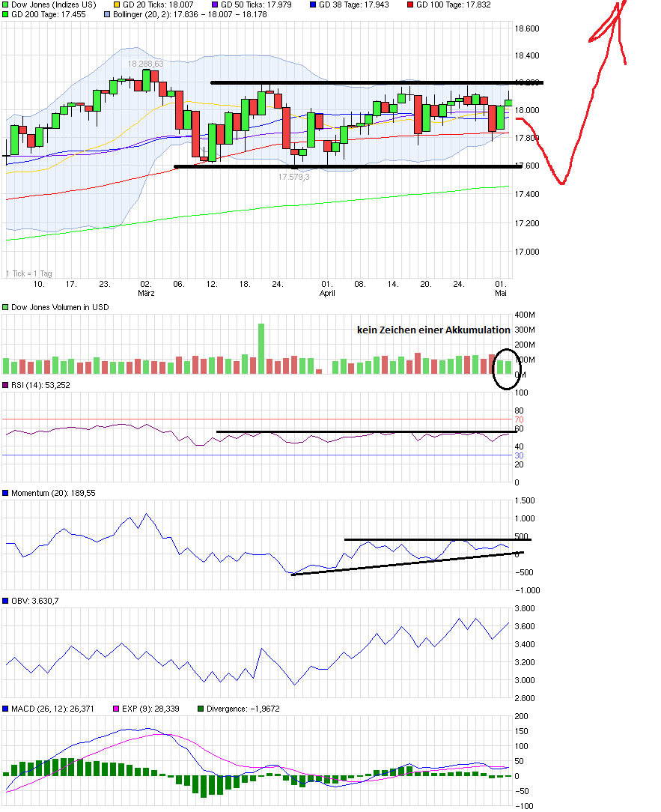Select the 'GD 50 Ticks: 17.979' label
Viewport: 661px width, 812px height.
tap(256, 4)
